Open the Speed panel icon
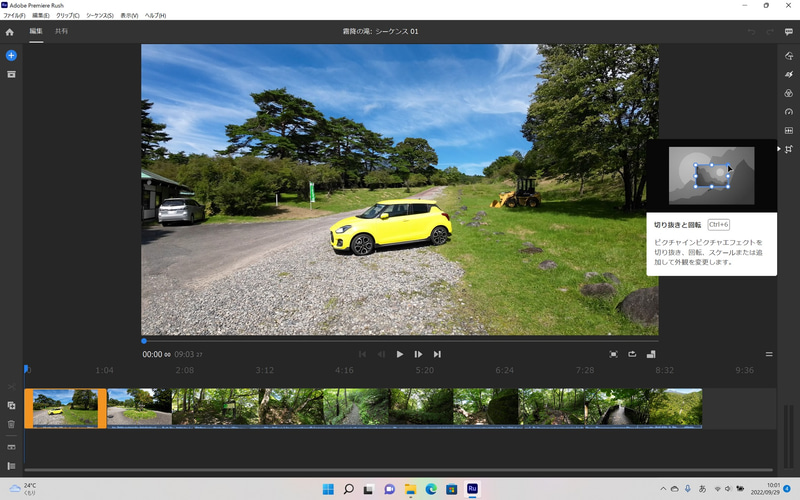The width and height of the screenshot is (800, 500). 789,112
